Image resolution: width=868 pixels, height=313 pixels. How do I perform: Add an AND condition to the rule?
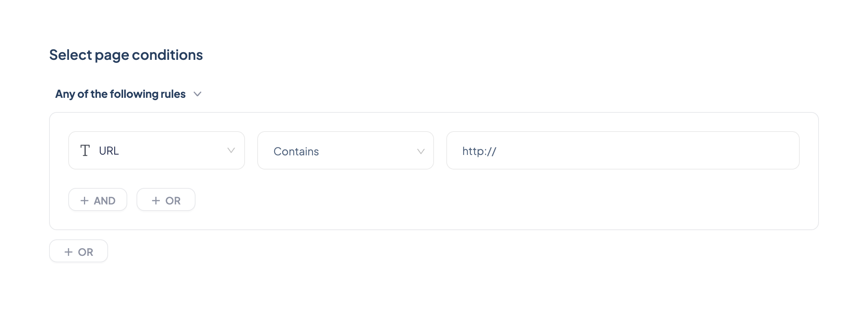pyautogui.click(x=98, y=200)
